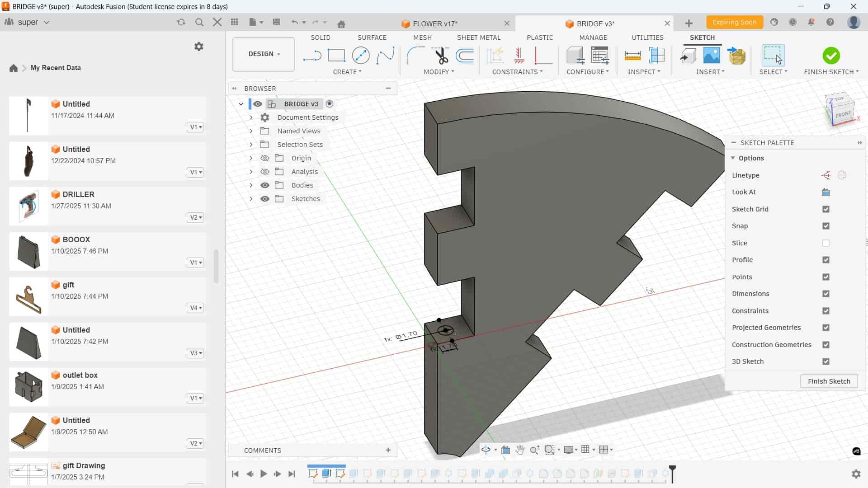Open the Measure inspect tool
This screenshot has width=868, height=488.
632,56
